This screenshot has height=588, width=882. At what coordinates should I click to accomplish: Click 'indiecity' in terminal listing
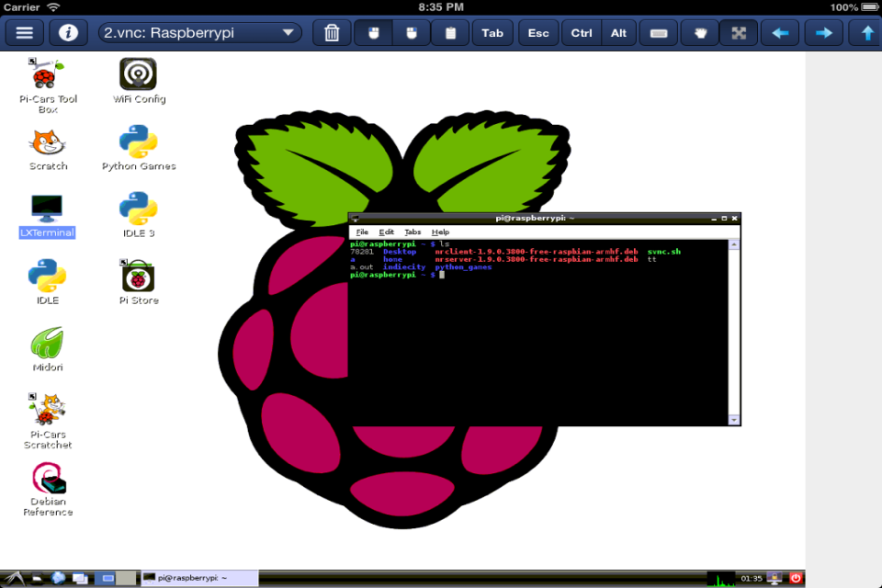click(x=404, y=267)
